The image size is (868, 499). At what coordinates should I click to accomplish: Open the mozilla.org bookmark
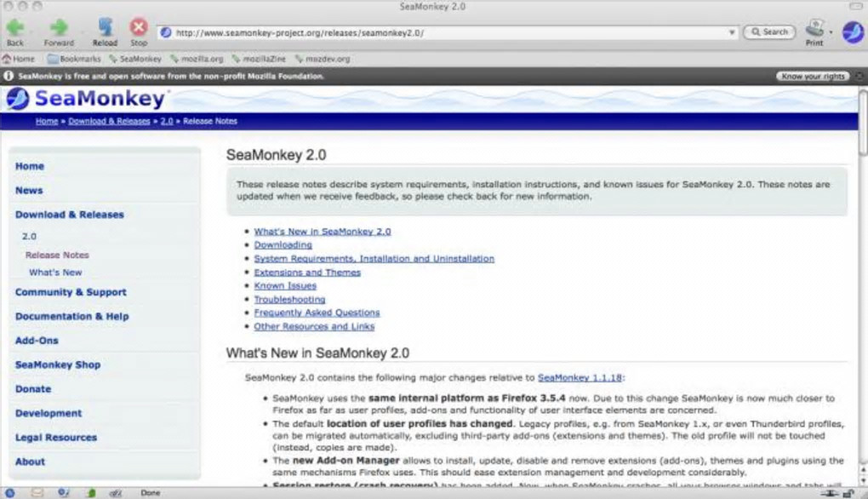click(x=197, y=59)
